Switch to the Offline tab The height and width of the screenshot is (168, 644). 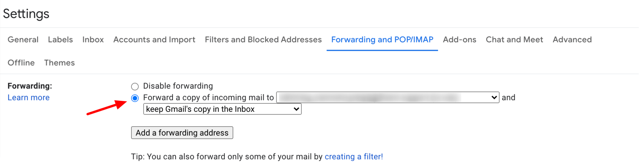coord(21,63)
